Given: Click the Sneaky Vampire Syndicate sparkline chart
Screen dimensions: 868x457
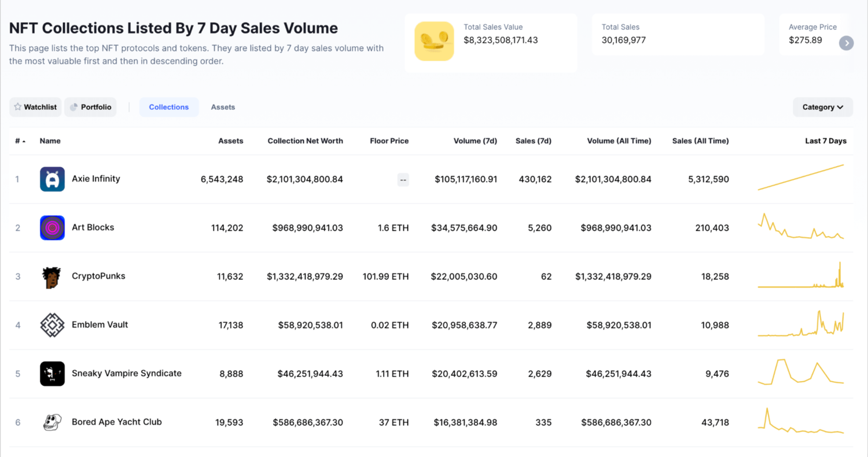Looking at the screenshot, I should pos(801,372).
